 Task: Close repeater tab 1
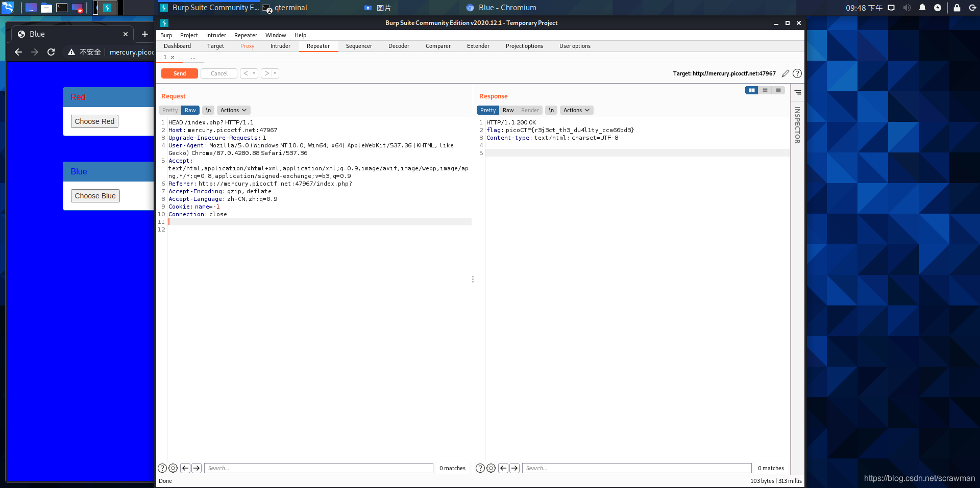pyautogui.click(x=173, y=57)
